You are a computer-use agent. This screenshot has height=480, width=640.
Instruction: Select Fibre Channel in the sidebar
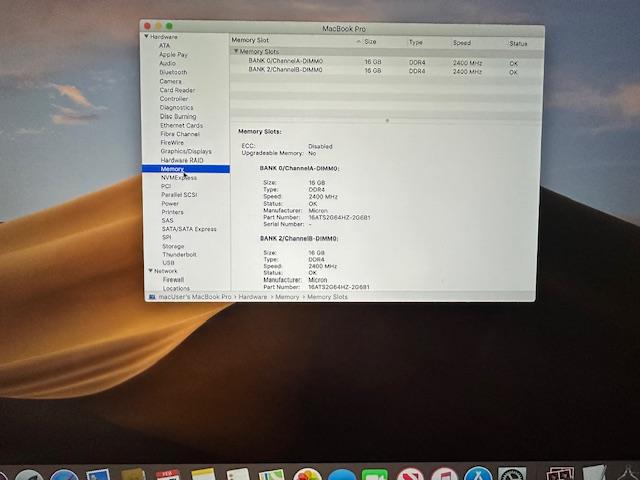tap(180, 134)
